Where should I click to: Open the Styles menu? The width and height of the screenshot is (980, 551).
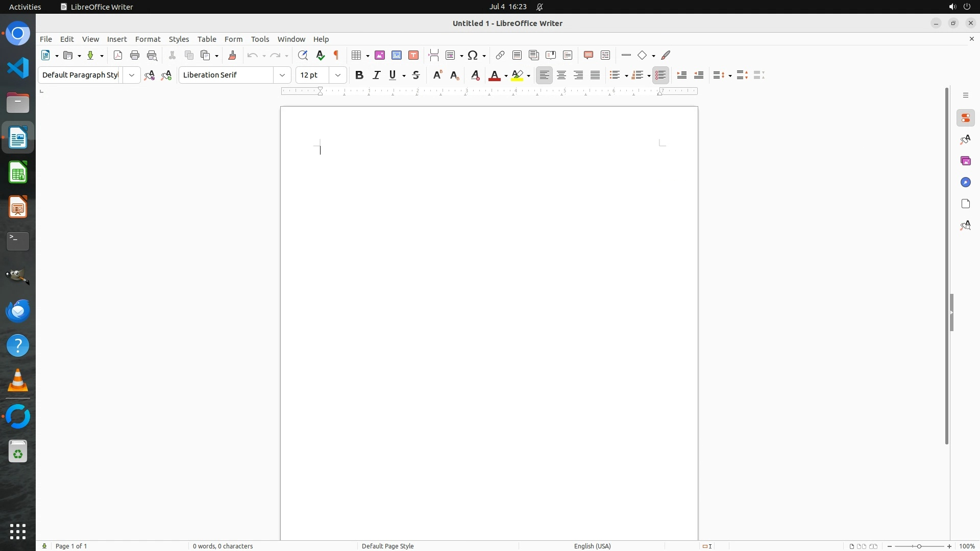(x=179, y=39)
